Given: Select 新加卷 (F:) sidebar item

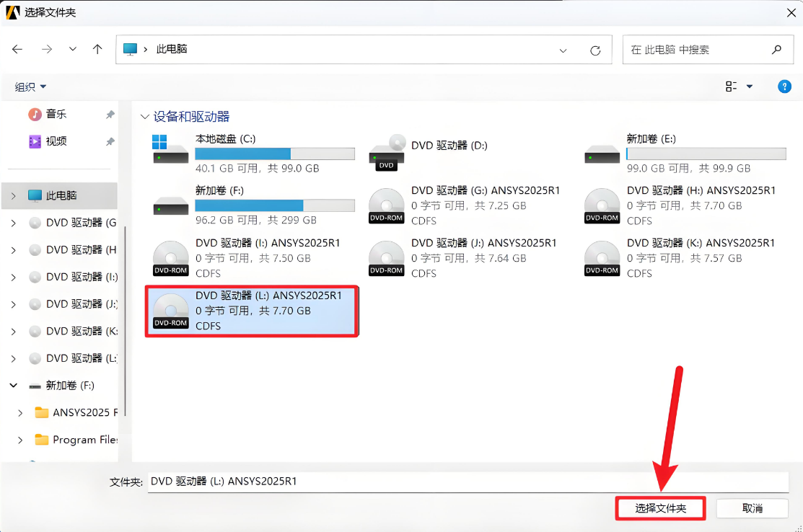Looking at the screenshot, I should pos(61,386).
